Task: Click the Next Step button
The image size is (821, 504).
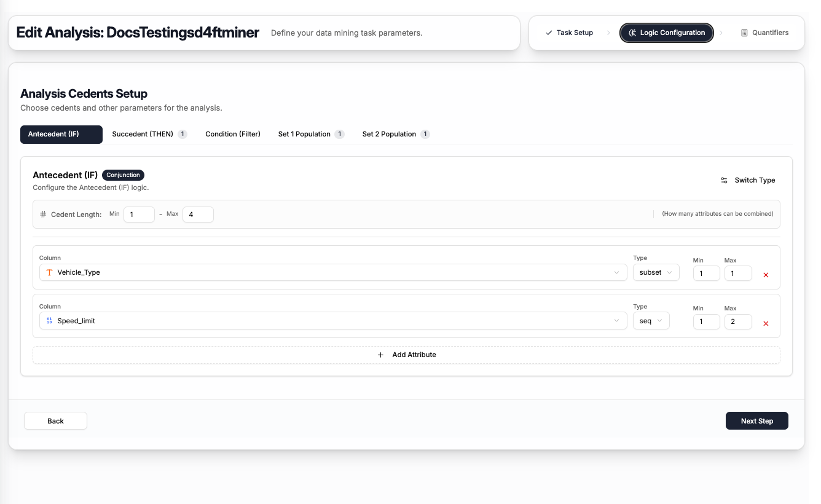Action: (756, 421)
